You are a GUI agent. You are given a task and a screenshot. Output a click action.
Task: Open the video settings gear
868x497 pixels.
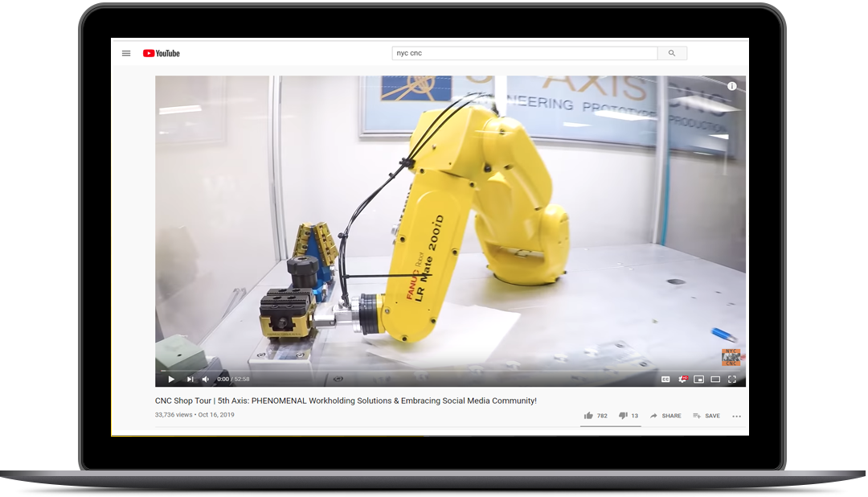pos(683,380)
